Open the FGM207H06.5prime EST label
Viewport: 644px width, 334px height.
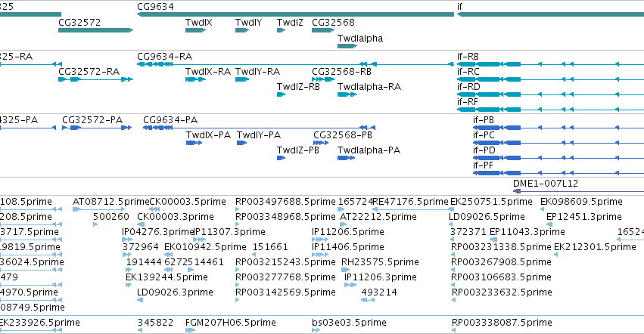point(230,323)
